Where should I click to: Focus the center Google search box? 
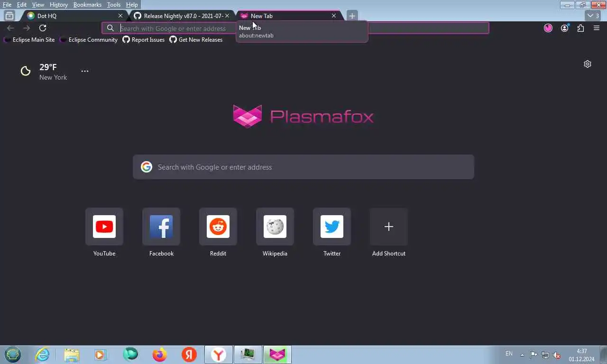[303, 167]
